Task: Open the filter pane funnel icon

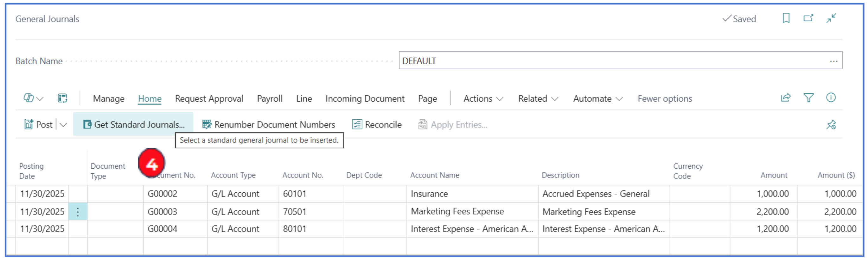Action: (x=808, y=98)
